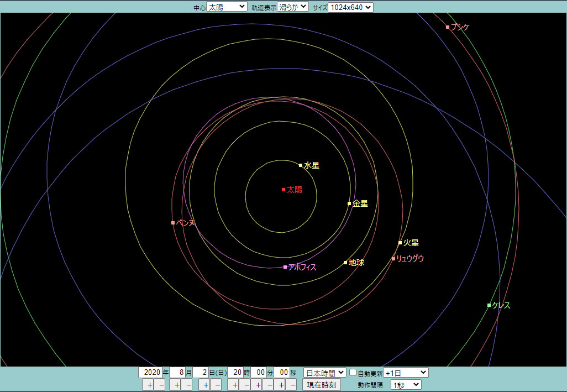The height and width of the screenshot is (392, 567).
Task: Open the 中心 dropdown showing 太陽
Action: [x=227, y=7]
